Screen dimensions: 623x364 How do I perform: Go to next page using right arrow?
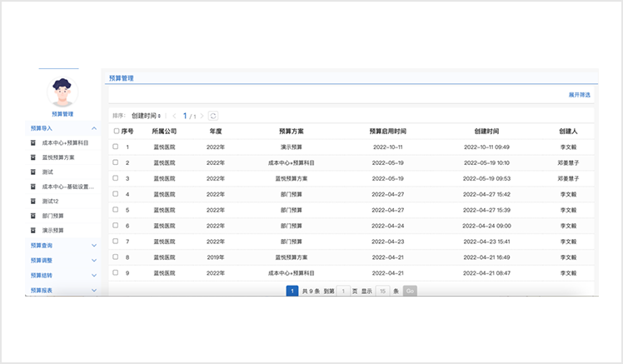[202, 116]
